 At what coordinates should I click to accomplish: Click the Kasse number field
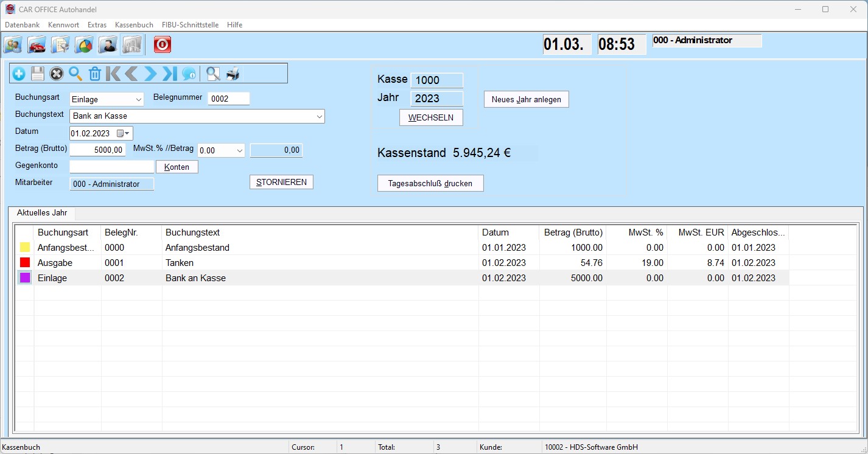(437, 80)
